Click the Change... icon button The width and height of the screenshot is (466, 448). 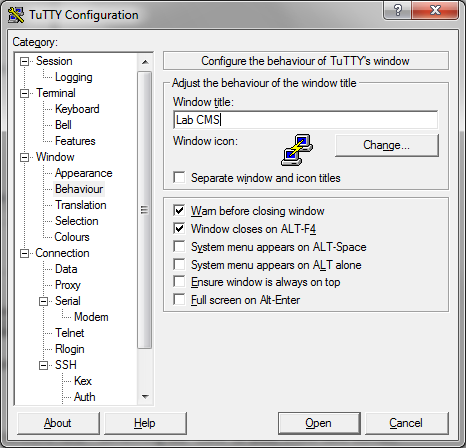tap(387, 145)
